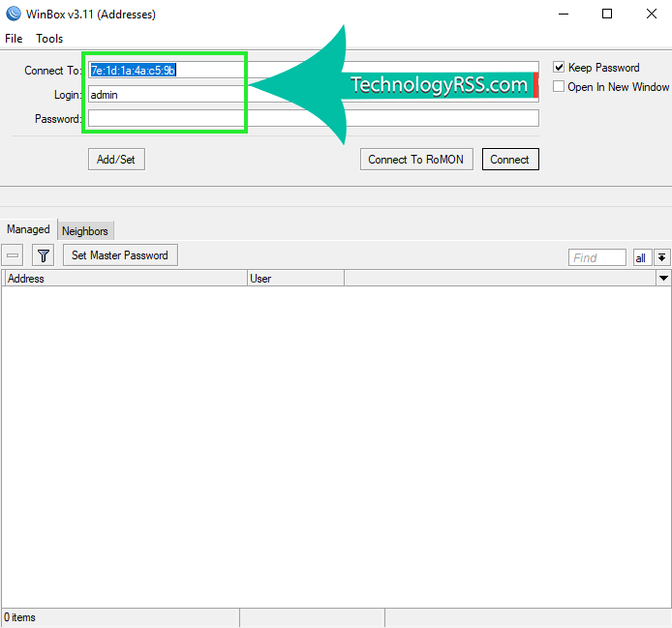The height and width of the screenshot is (628, 672).
Task: Focus the Login field containing admin
Action: pyautogui.click(x=165, y=95)
